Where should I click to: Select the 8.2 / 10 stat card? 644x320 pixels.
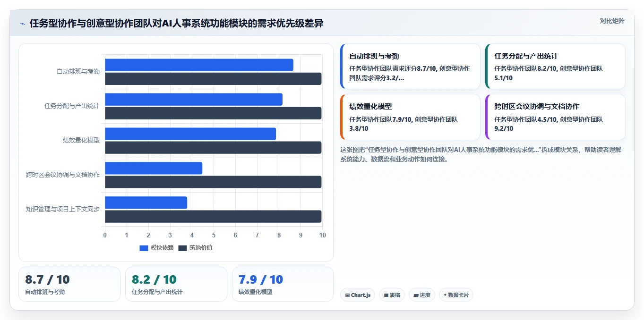tap(176, 284)
